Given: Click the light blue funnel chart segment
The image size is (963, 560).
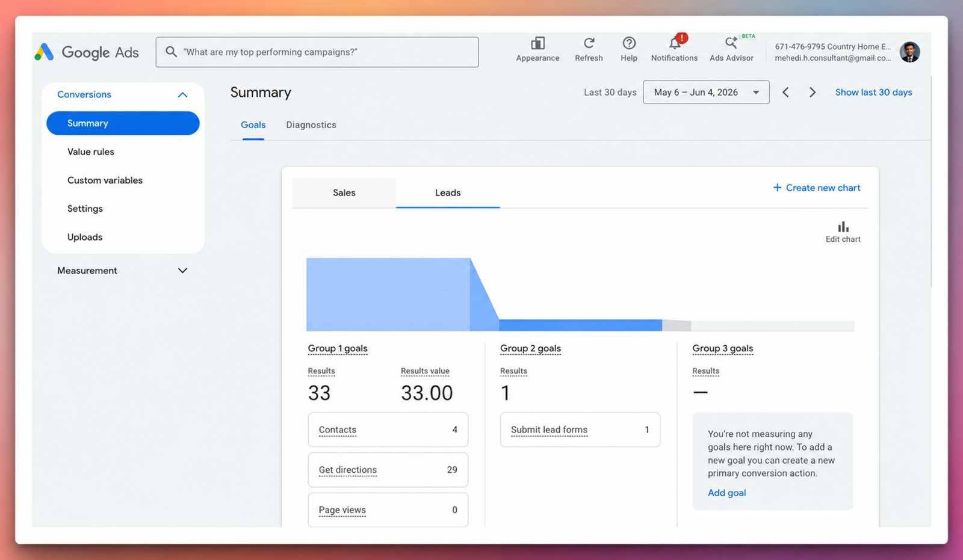Looking at the screenshot, I should point(388,295).
